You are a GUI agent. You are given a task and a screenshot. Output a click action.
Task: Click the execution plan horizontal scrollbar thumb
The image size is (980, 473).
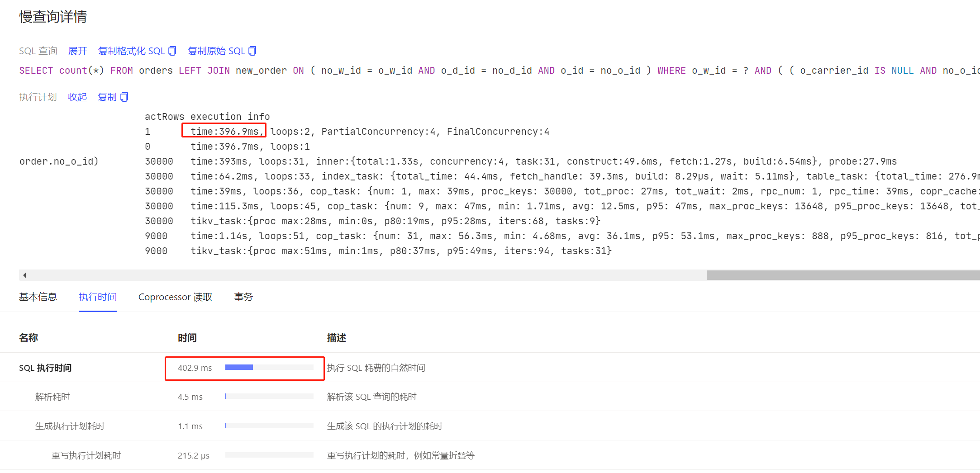click(843, 275)
